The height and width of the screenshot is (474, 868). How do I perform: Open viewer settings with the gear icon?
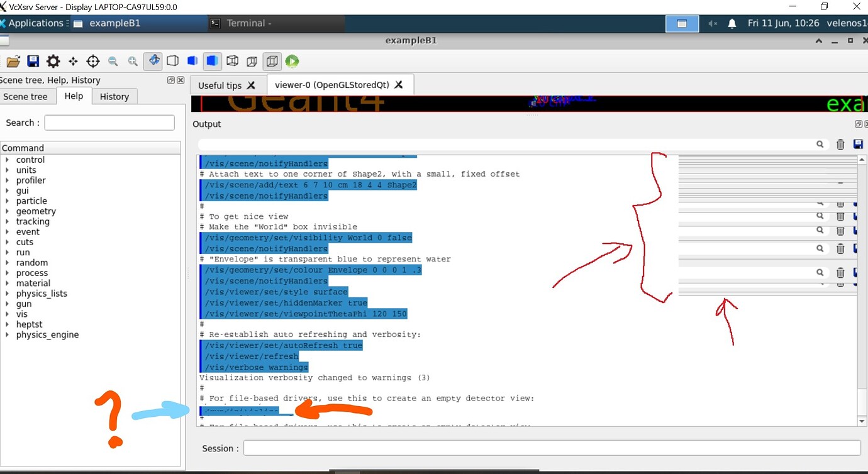[53, 61]
